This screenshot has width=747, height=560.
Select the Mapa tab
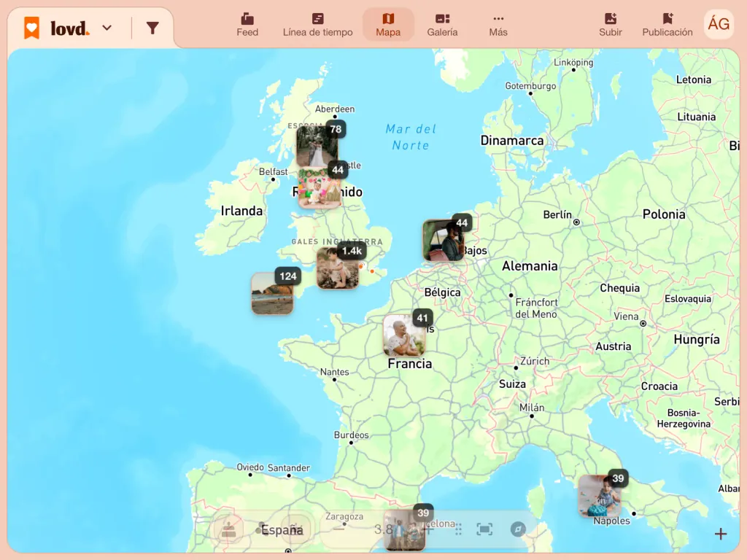[388, 25]
